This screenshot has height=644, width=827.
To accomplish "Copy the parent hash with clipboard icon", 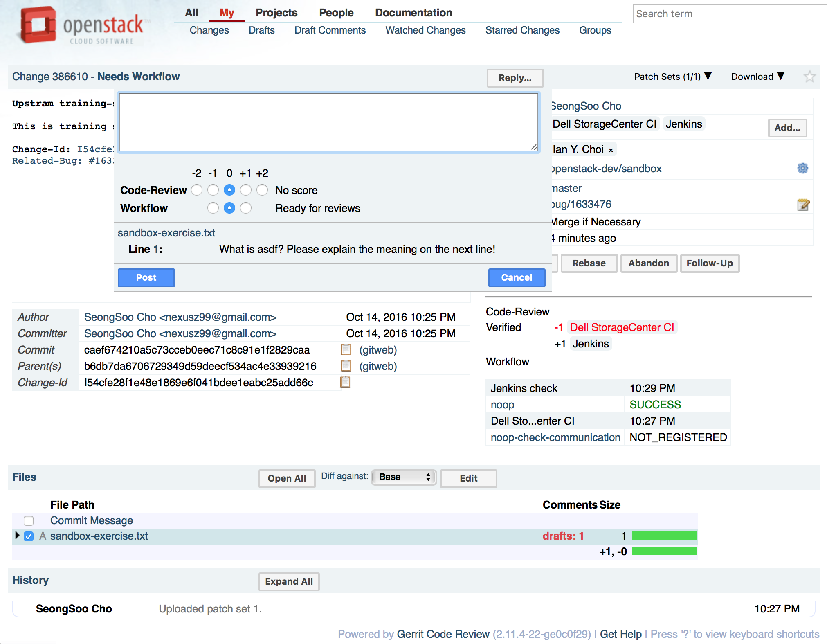I will point(346,366).
